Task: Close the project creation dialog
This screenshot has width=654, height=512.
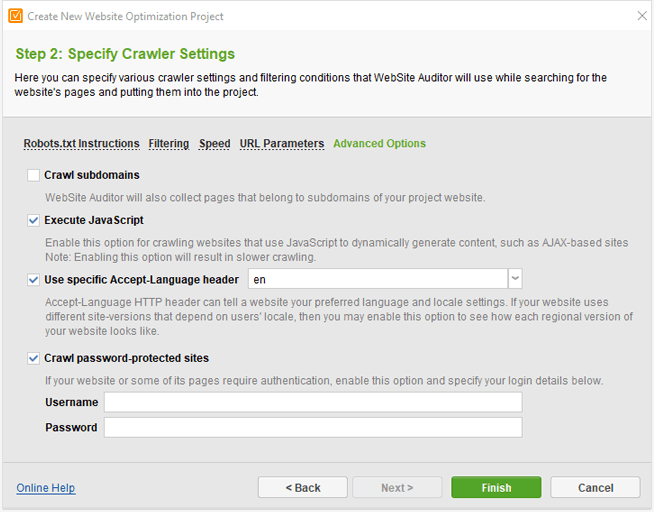Action: click(641, 16)
